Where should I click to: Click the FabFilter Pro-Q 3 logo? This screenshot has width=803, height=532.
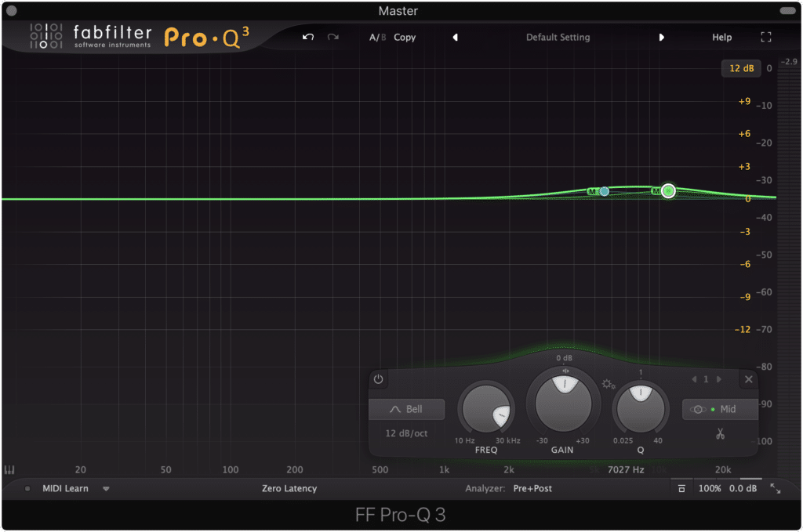[140, 37]
